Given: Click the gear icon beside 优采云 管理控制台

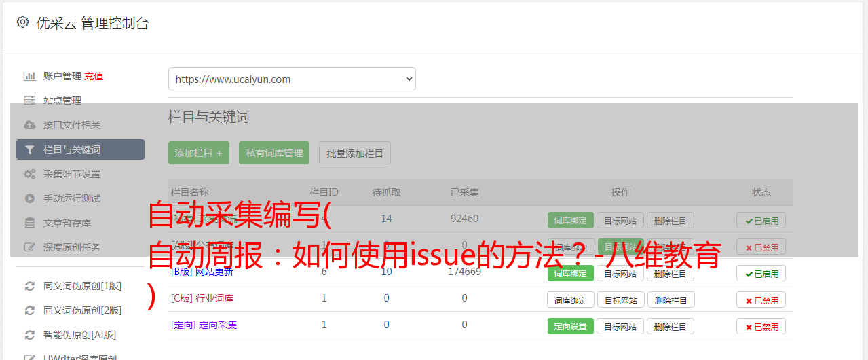Looking at the screenshot, I should 23,22.
